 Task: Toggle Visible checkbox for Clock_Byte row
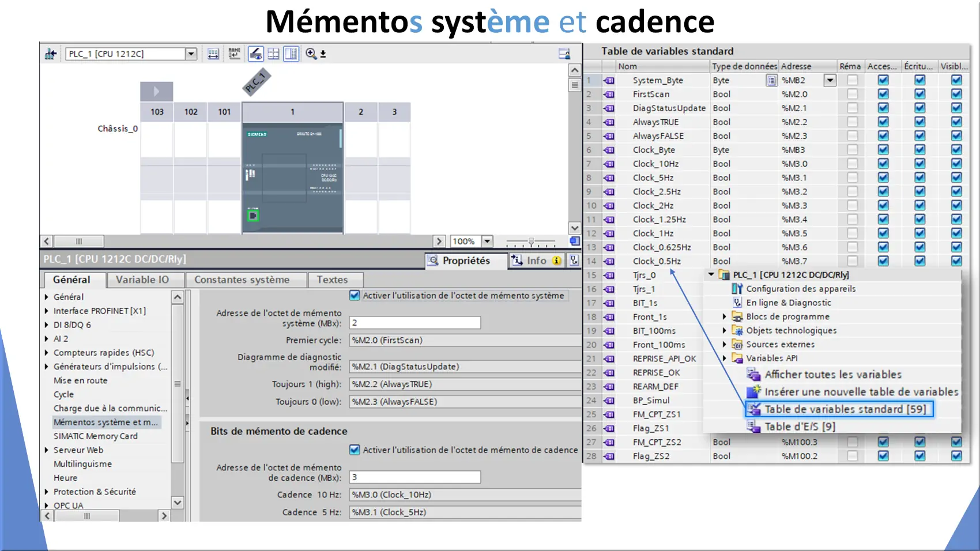click(x=956, y=150)
